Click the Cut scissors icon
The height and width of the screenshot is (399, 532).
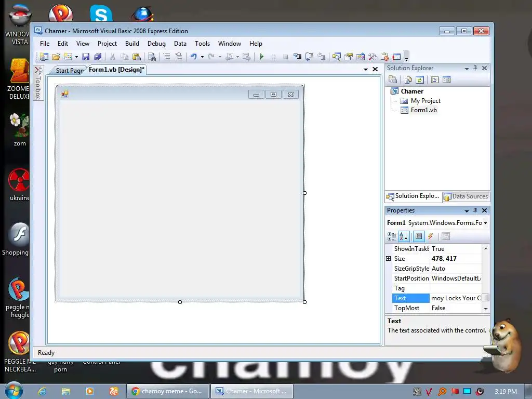point(112,57)
